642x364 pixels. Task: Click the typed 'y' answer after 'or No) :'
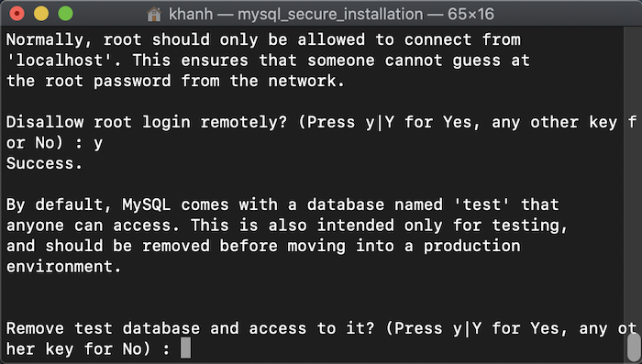pos(98,144)
